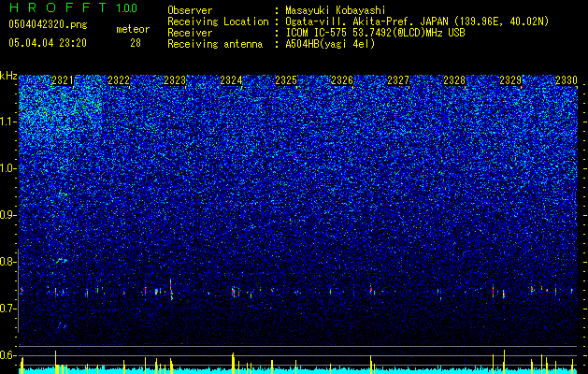588x374 pixels.
Task: Select observer name Masayuki Kobayashi
Action: [x=336, y=10]
